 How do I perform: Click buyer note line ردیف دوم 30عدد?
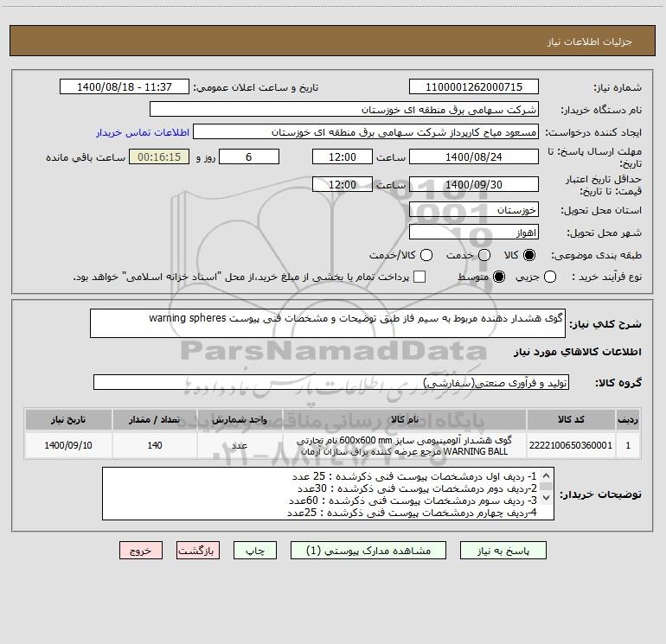pos(417,488)
